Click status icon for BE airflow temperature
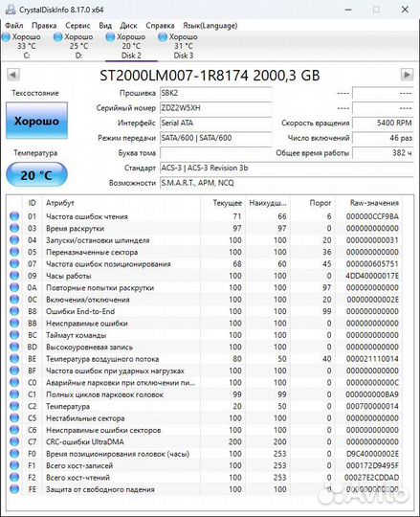The image size is (420, 517). 14,359
